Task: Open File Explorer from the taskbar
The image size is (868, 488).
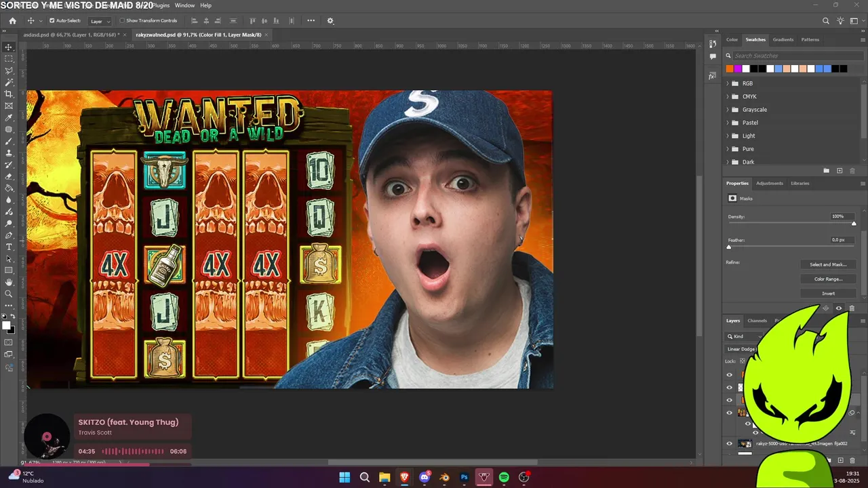Action: pos(384,477)
